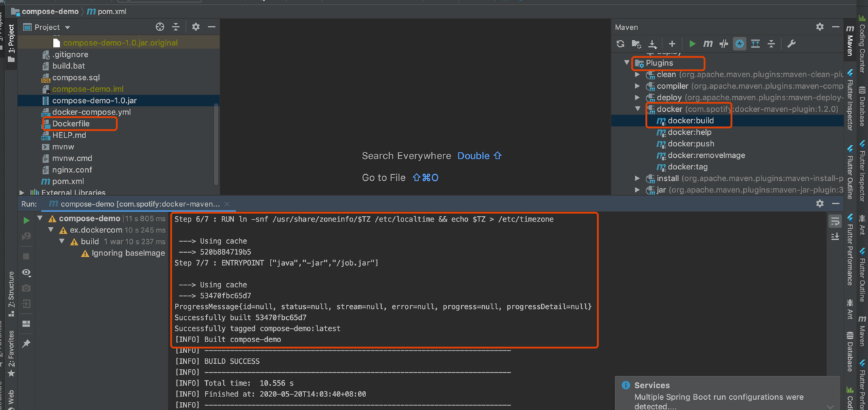868x410 pixels.
Task: Click Execute Maven Goal 'm' icon
Action: (x=708, y=44)
